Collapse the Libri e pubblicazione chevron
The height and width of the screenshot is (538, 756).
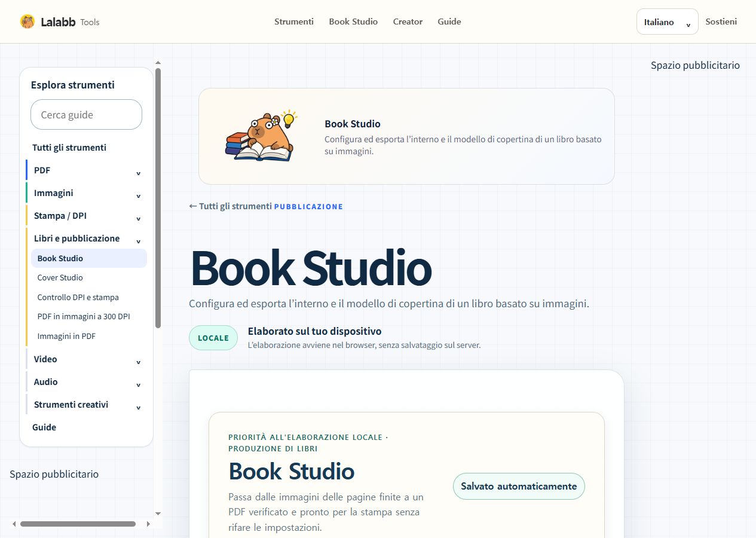click(138, 241)
